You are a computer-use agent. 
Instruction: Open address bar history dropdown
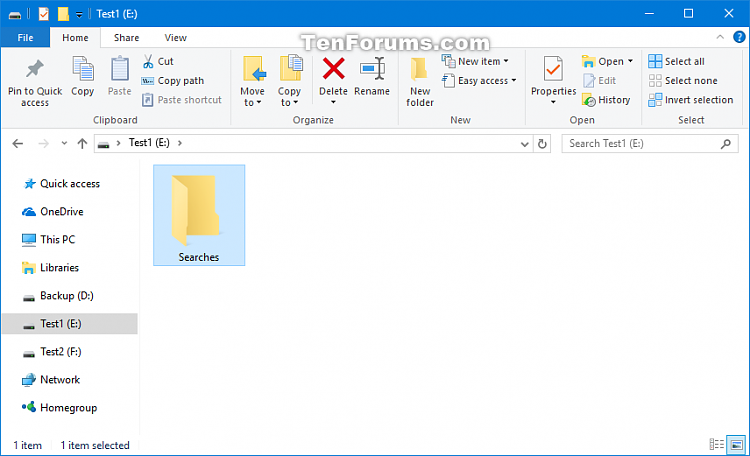(525, 144)
